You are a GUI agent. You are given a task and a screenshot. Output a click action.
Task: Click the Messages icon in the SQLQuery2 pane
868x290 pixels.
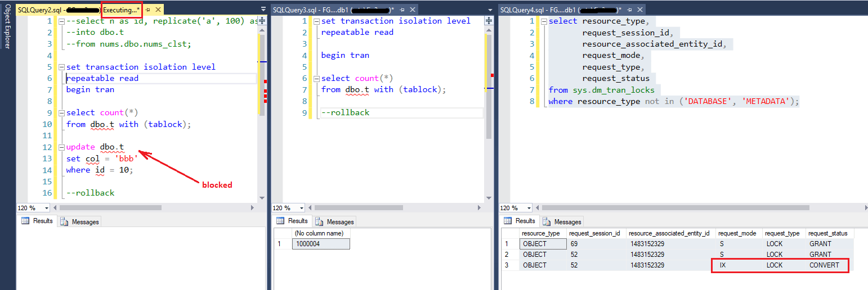click(x=65, y=221)
